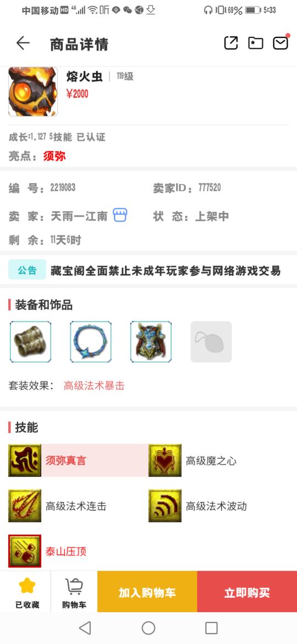Tap the 熔火虫 pet avatar image
The image size is (297, 644).
tap(33, 91)
